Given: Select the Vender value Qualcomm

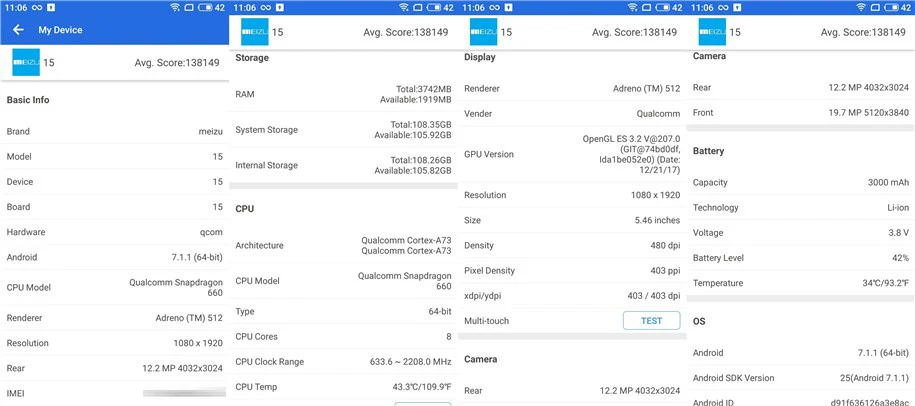Looking at the screenshot, I should pyautogui.click(x=658, y=114).
